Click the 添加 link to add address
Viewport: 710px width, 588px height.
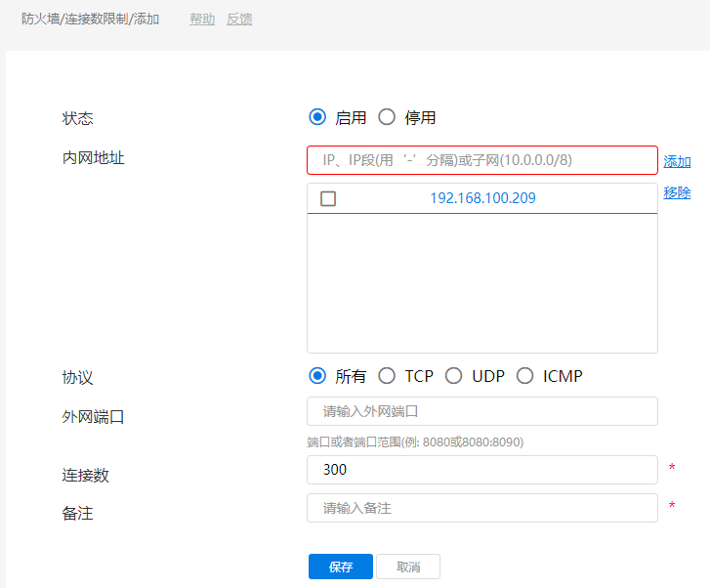tap(677, 161)
